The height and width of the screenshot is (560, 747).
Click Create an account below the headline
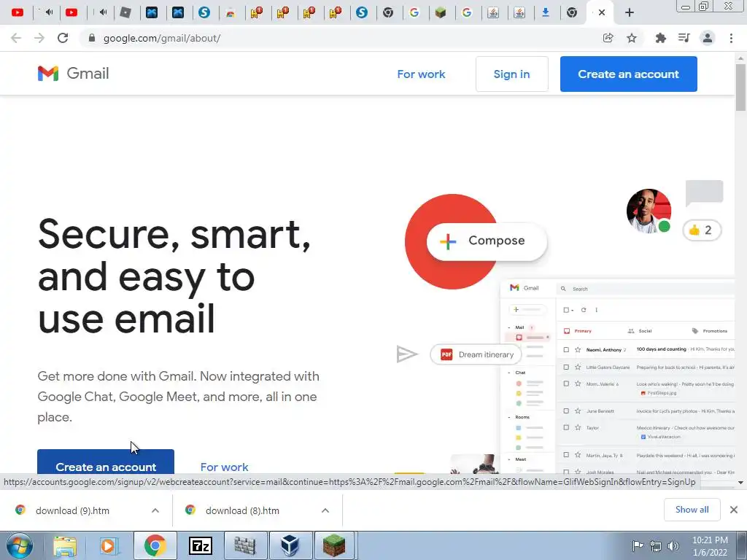pyautogui.click(x=106, y=463)
